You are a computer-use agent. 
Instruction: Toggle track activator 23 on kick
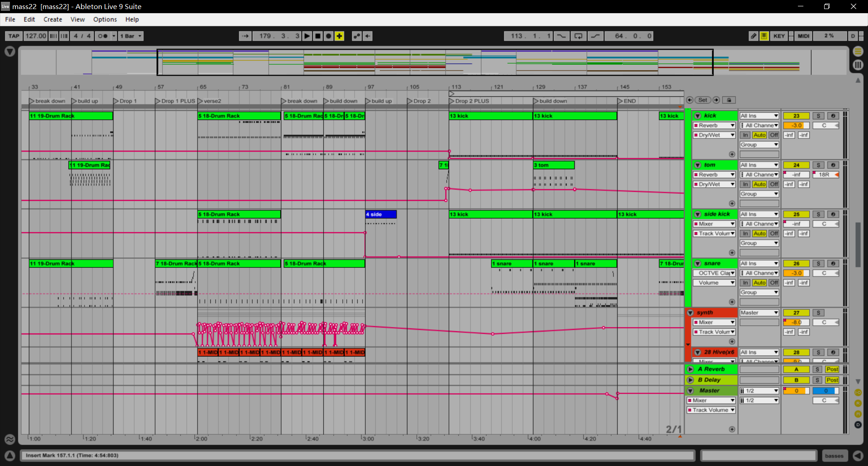(796, 116)
